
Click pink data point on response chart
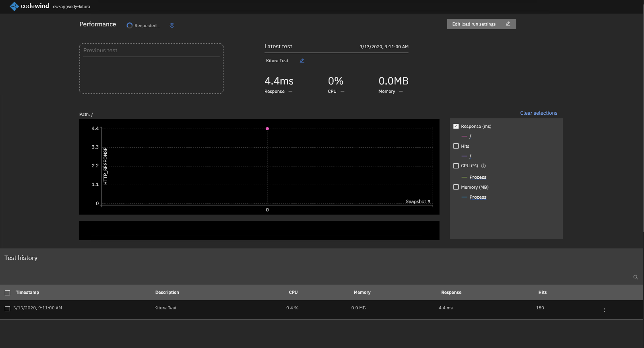point(267,129)
